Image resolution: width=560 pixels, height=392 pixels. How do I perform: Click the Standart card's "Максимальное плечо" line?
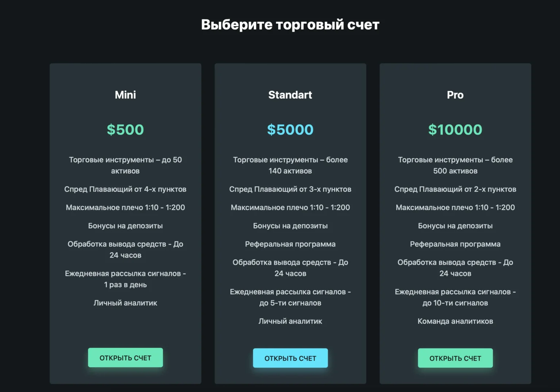[x=290, y=207]
